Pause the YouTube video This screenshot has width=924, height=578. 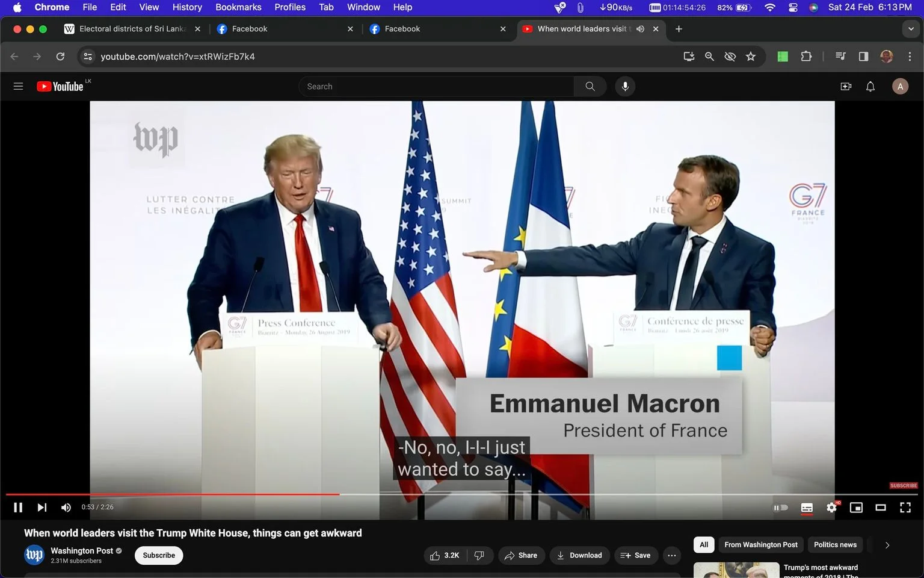pos(18,508)
